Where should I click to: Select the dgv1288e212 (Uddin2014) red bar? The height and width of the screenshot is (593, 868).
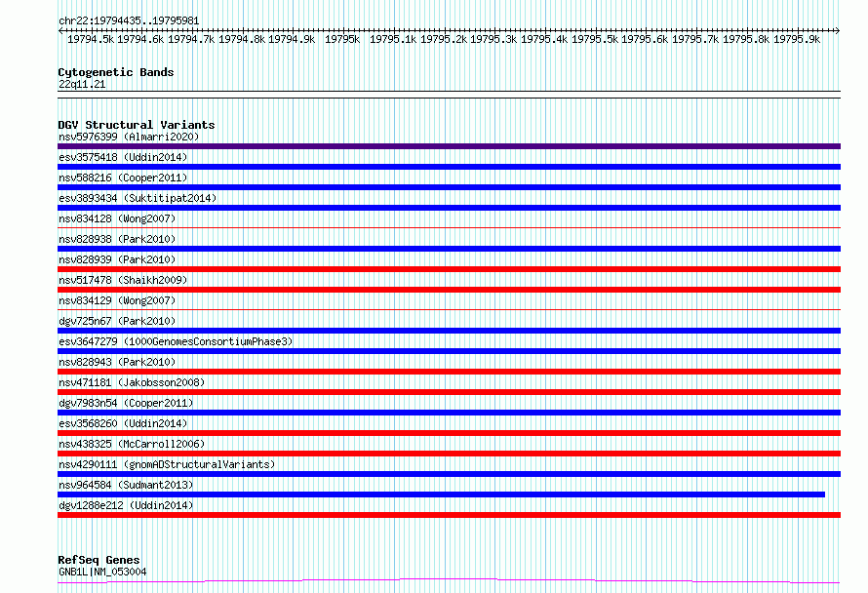[x=449, y=515]
